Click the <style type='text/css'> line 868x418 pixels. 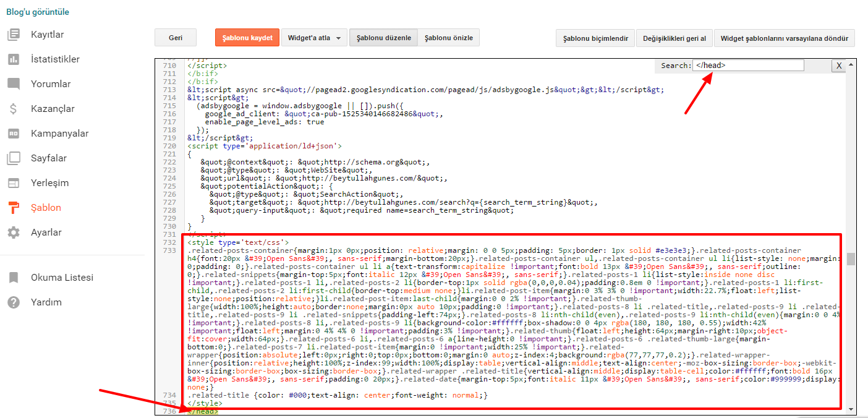238,242
